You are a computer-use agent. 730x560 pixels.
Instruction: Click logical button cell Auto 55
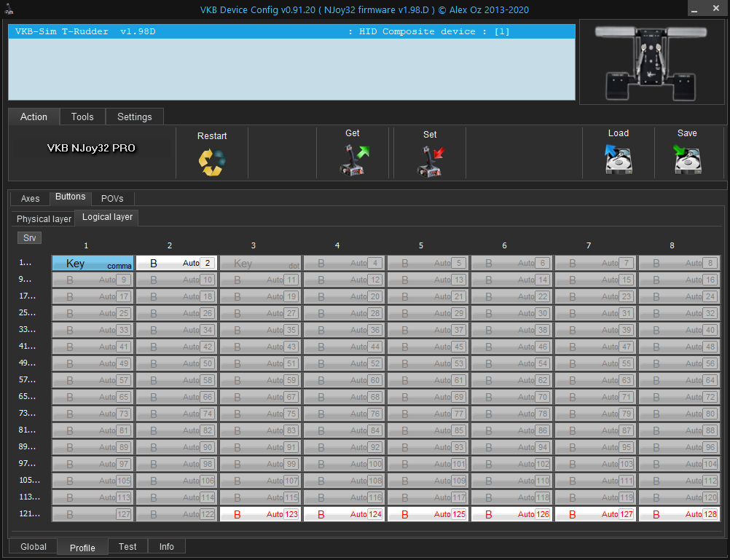[595, 363]
